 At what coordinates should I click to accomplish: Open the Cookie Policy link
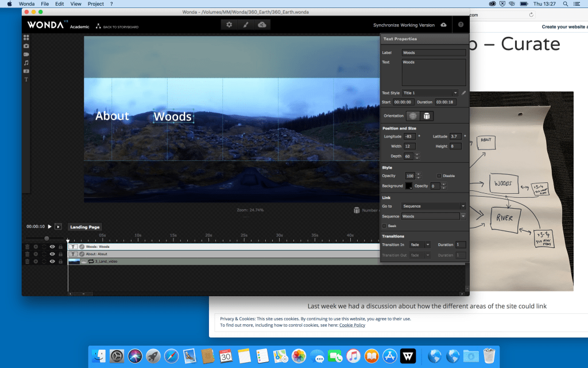[352, 325]
